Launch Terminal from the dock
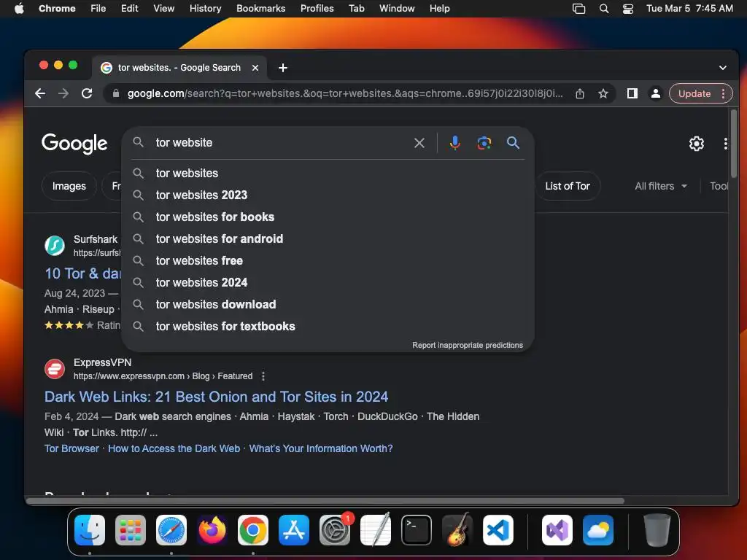This screenshot has width=747, height=560. pyautogui.click(x=417, y=530)
